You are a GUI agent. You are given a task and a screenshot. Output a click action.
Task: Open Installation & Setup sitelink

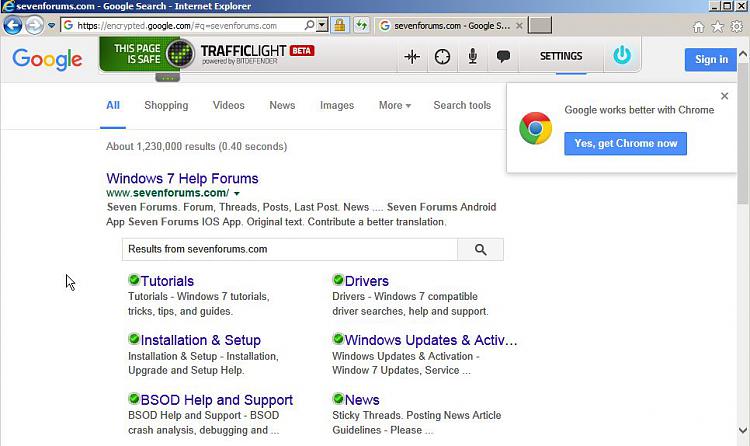point(200,340)
